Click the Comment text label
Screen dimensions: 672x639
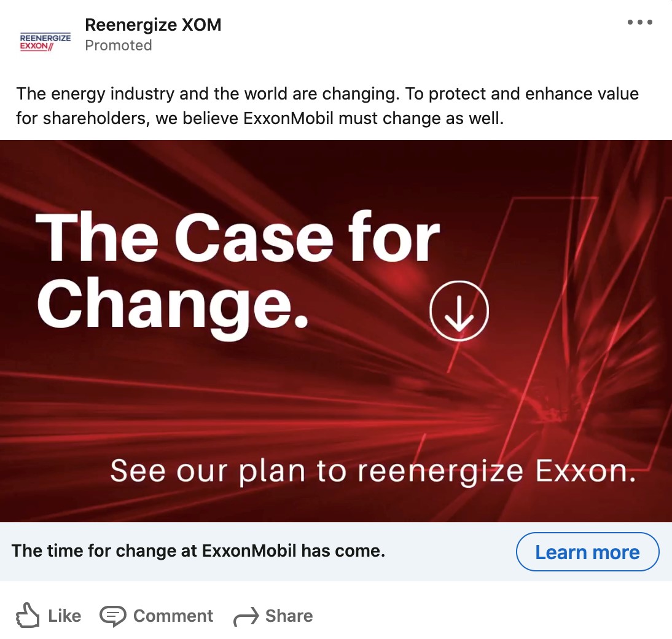(173, 616)
